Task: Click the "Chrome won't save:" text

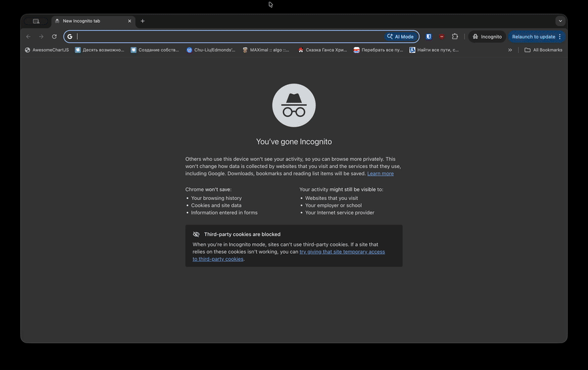Action: pos(208,190)
